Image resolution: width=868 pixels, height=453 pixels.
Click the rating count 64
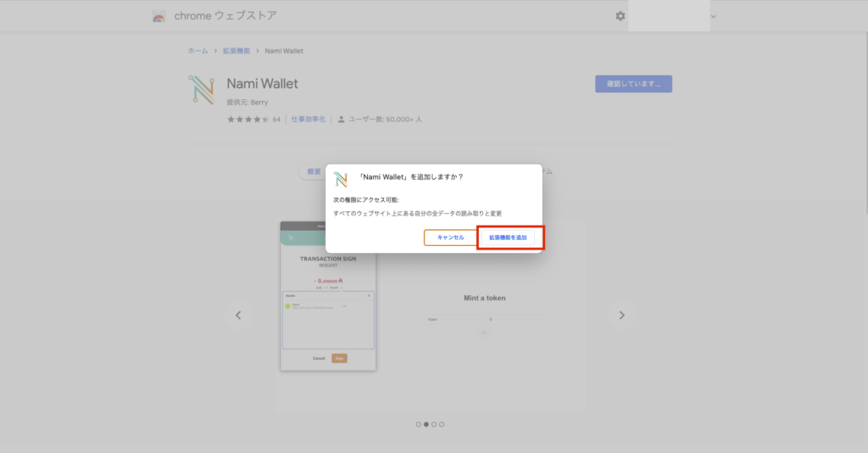[x=276, y=119]
